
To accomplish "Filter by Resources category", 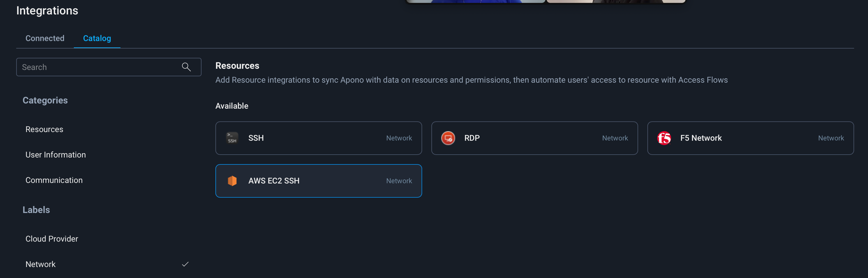I will [44, 129].
